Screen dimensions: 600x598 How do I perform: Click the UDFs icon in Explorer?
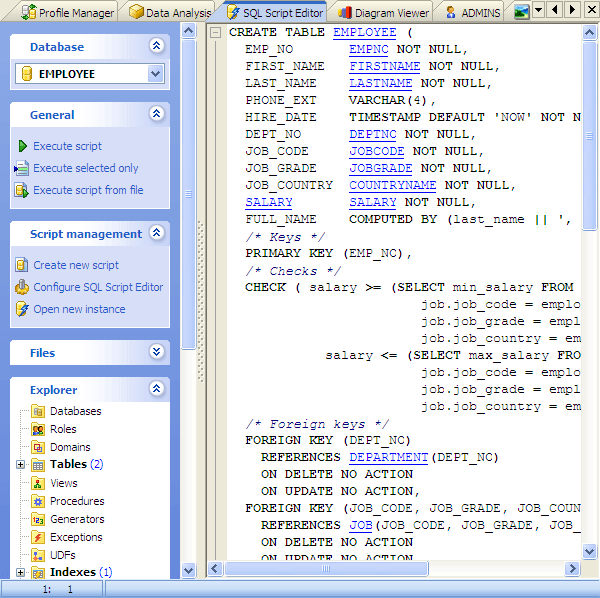tap(38, 555)
